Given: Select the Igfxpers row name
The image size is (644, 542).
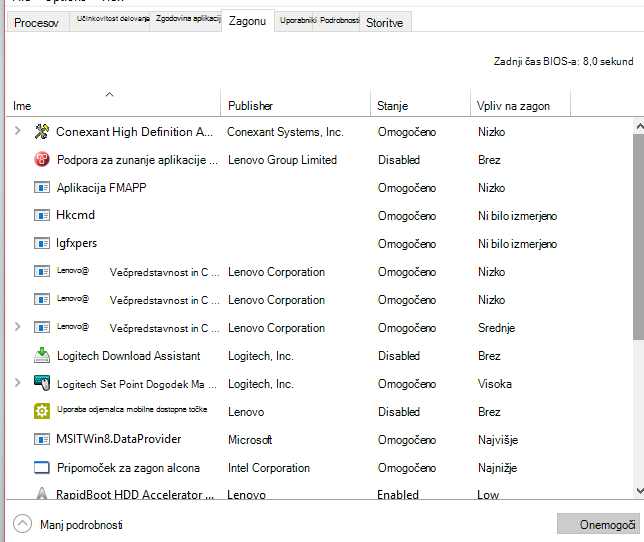Looking at the screenshot, I should [76, 243].
